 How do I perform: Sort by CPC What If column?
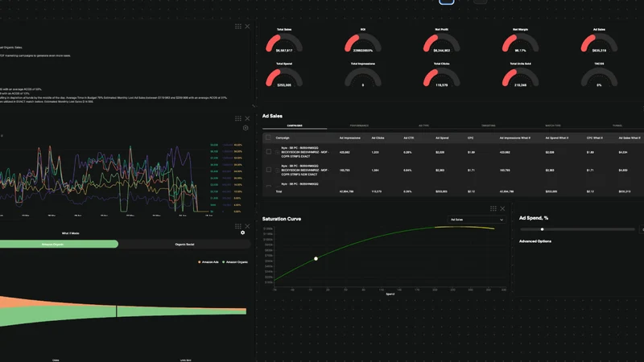(594, 138)
